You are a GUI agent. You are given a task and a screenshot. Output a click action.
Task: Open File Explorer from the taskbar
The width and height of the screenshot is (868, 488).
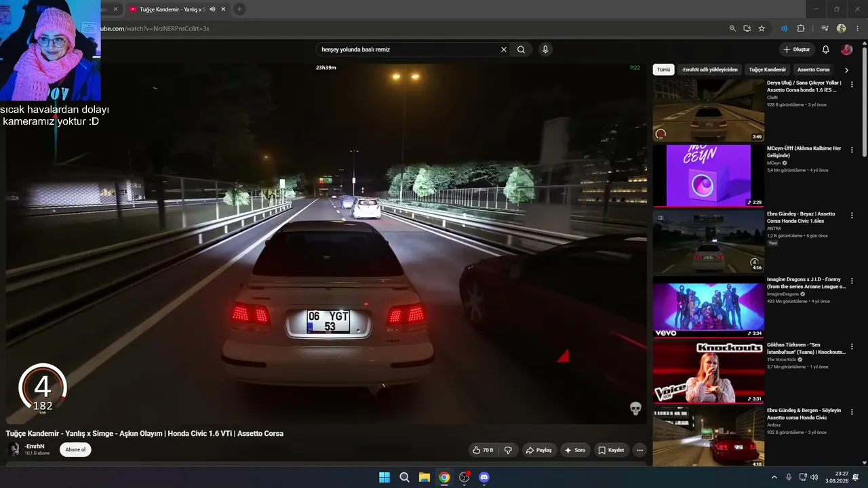click(x=424, y=477)
